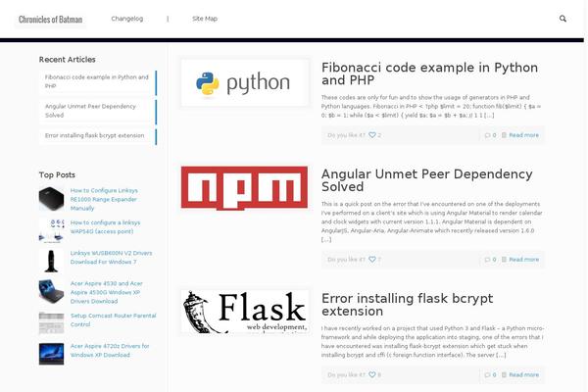Click the Flask logo thumbnail

pyautogui.click(x=245, y=312)
